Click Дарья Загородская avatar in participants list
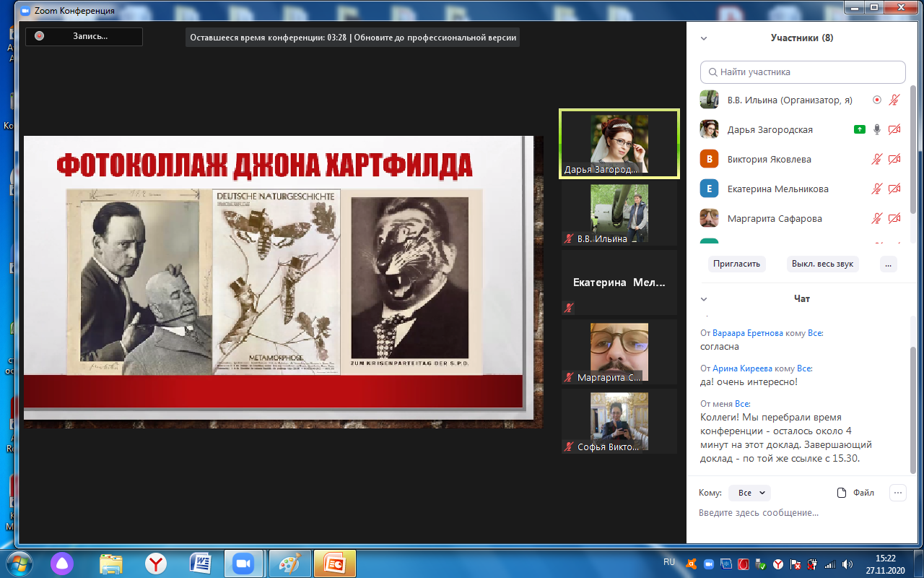Screen dimensions: 924x578 [709, 129]
